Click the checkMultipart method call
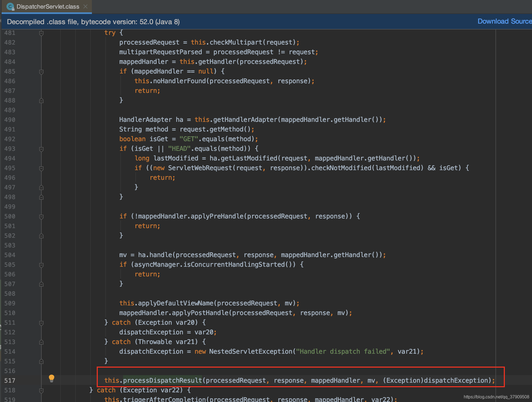This screenshot has width=532, height=402. pyautogui.click(x=236, y=42)
